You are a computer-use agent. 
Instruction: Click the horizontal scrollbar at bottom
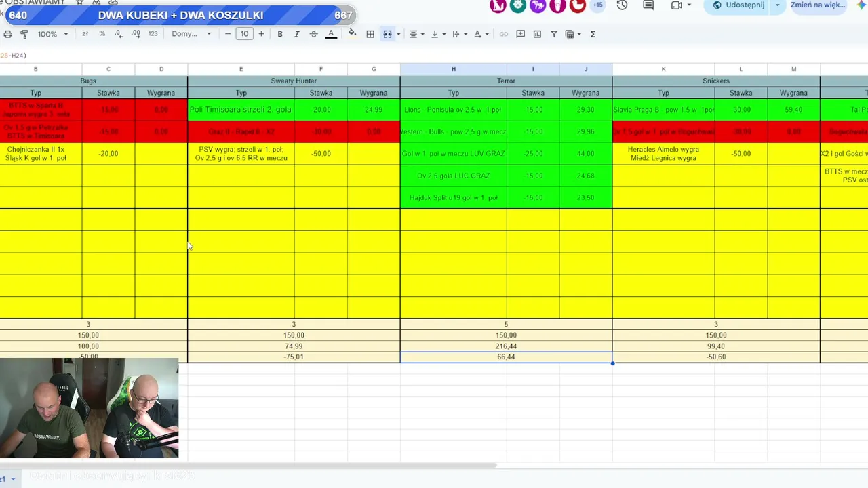point(248,466)
